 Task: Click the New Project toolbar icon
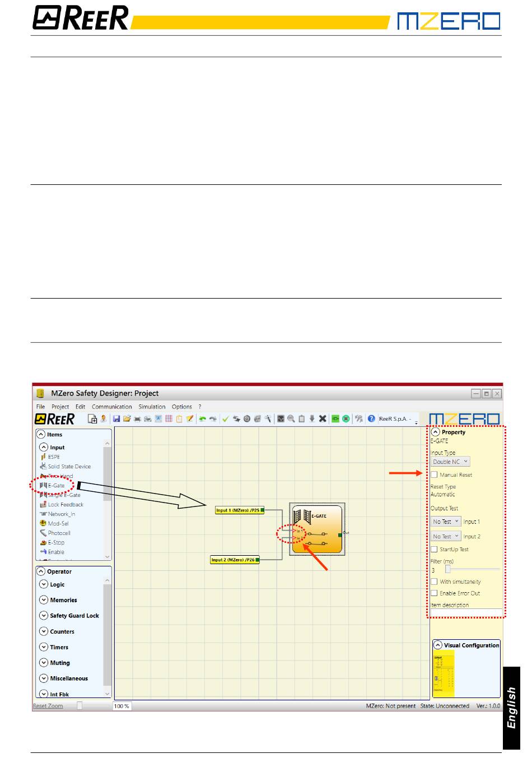click(x=92, y=418)
